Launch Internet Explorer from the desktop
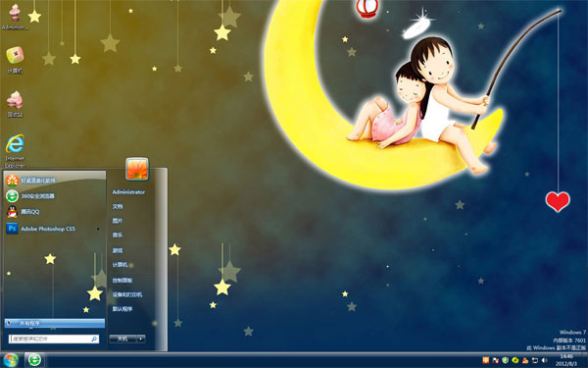Screen dimensions: 588x368 15,151
